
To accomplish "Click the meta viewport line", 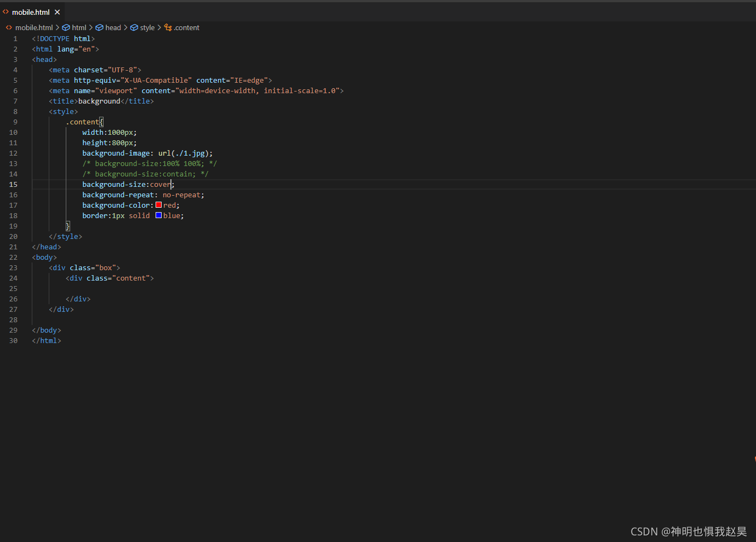I will click(196, 91).
